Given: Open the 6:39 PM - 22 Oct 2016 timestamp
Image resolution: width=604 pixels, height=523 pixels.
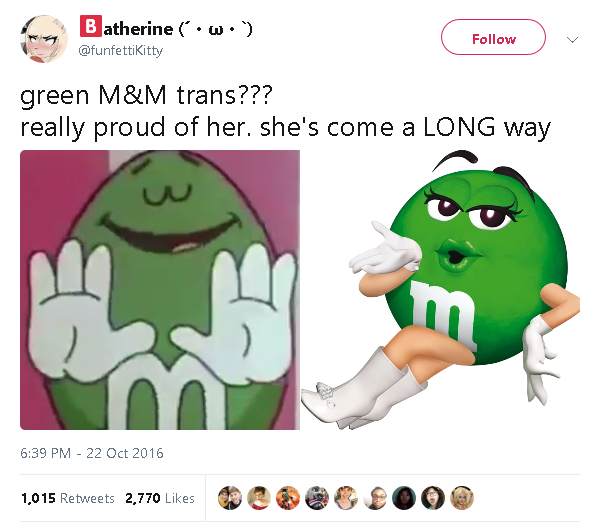Looking at the screenshot, I should (92, 453).
